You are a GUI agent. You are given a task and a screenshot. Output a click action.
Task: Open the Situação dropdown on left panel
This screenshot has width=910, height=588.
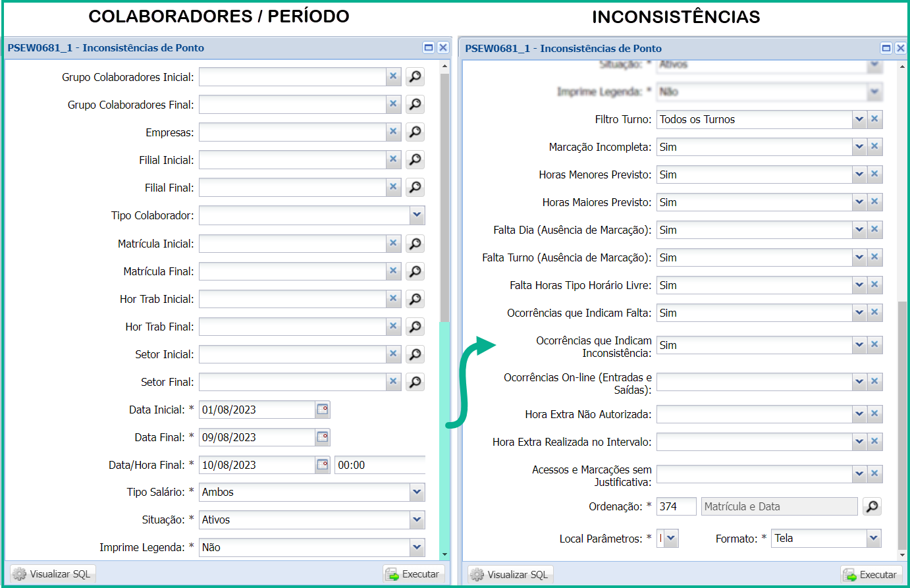tap(418, 520)
